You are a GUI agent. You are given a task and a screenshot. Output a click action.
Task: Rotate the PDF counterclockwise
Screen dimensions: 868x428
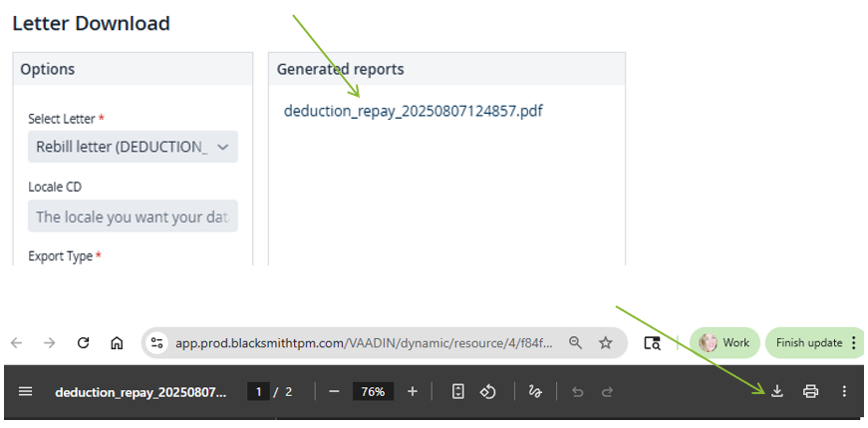pos(487,391)
